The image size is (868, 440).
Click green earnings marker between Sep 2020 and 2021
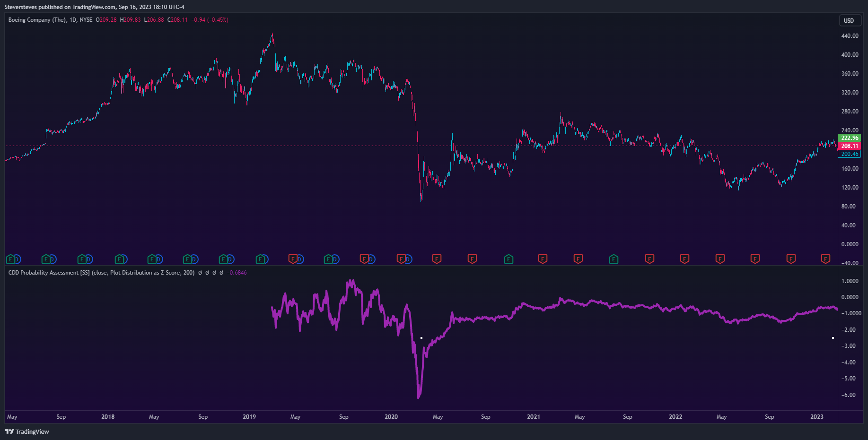(509, 259)
